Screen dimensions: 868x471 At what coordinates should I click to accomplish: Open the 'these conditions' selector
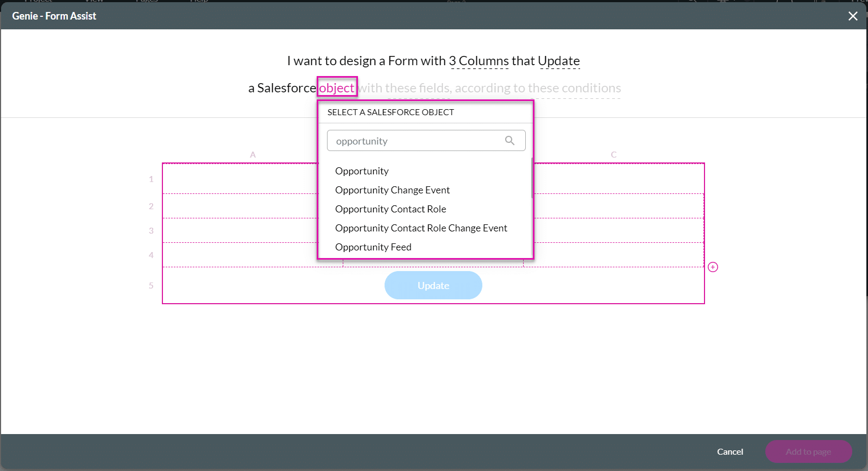574,88
